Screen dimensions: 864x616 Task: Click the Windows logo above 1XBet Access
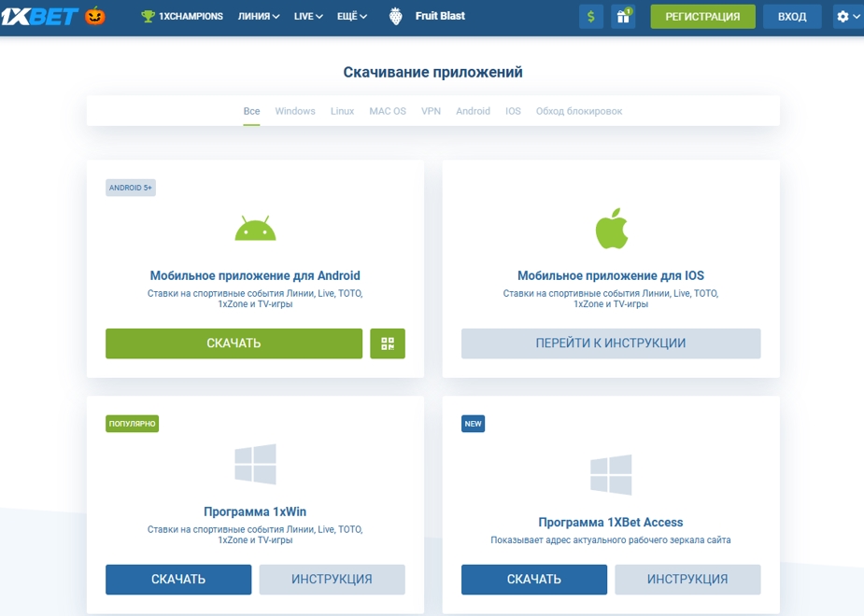click(611, 474)
